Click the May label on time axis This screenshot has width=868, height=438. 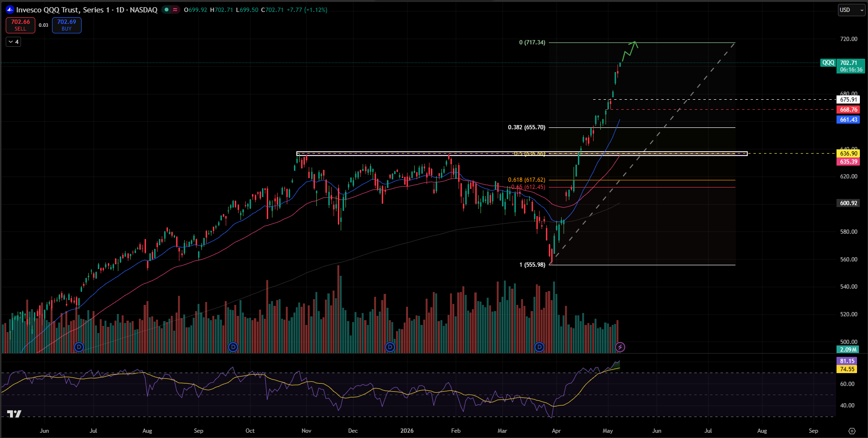607,431
